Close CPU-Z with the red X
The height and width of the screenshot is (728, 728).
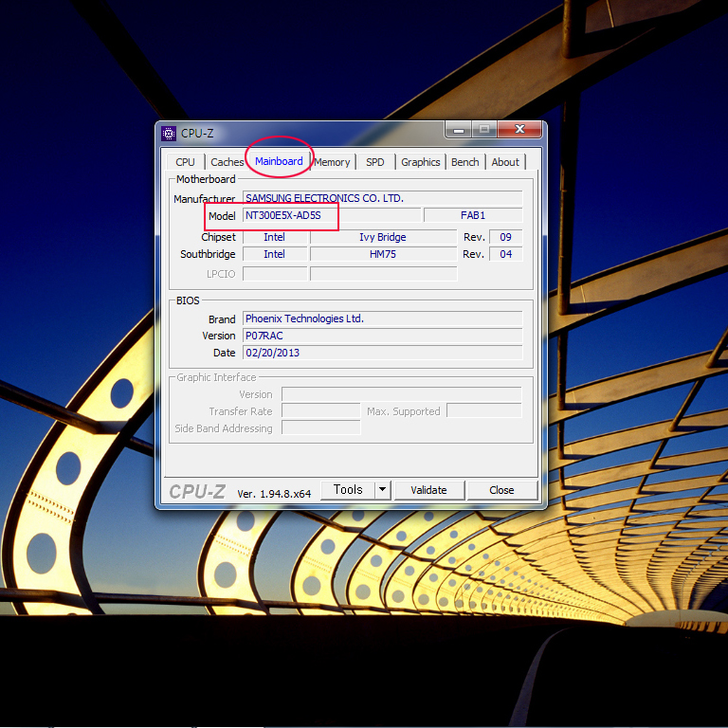(x=519, y=130)
